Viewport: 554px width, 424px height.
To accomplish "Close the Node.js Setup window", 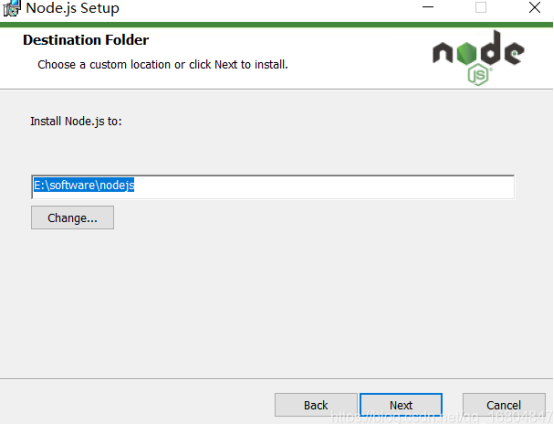I will 534,7.
